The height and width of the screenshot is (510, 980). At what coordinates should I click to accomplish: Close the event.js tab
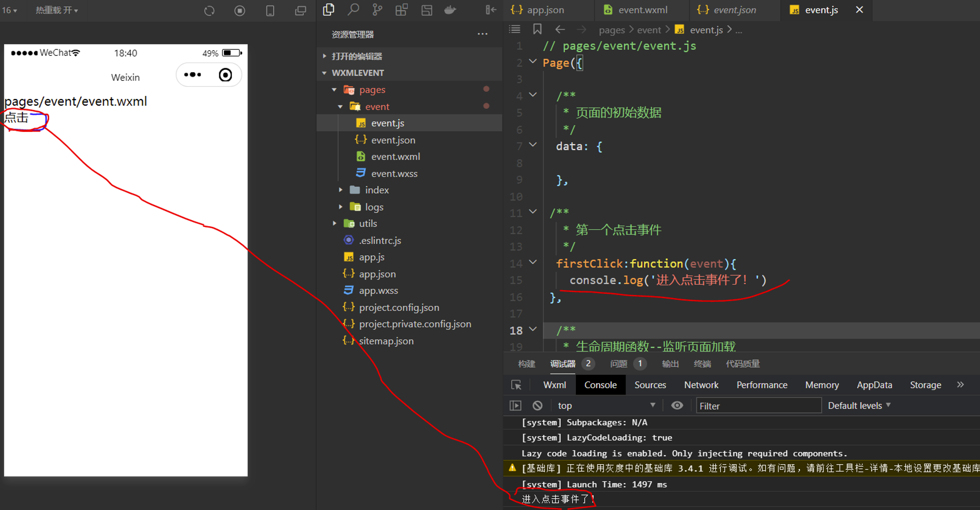pyautogui.click(x=859, y=10)
